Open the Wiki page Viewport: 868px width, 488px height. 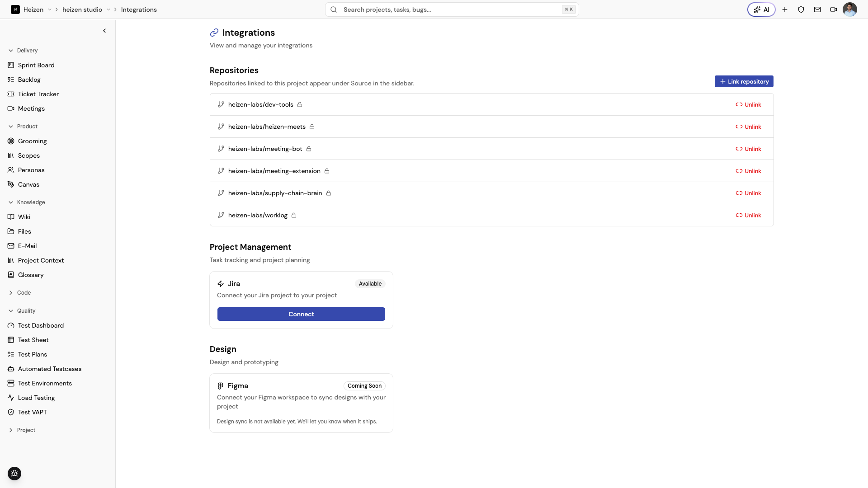pyautogui.click(x=24, y=217)
